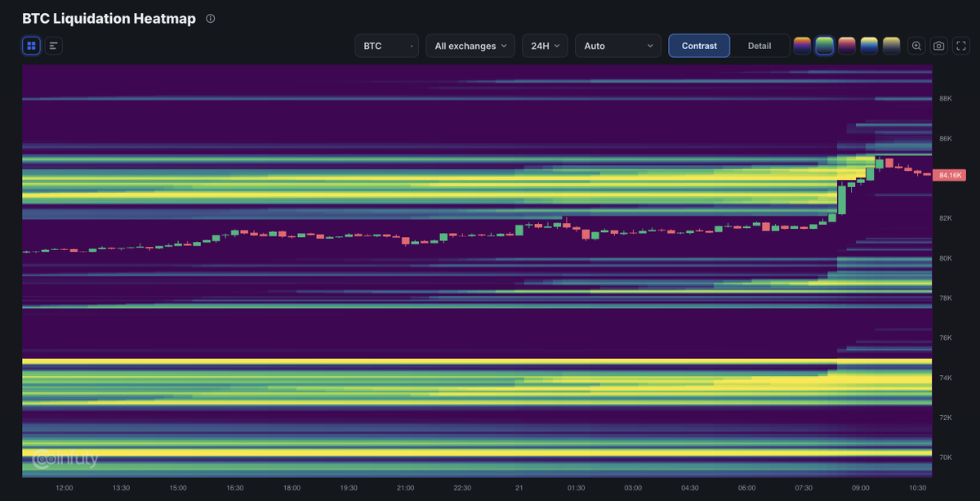Click the 15:00 time axis label
The height and width of the screenshot is (501, 980).
pyautogui.click(x=178, y=488)
